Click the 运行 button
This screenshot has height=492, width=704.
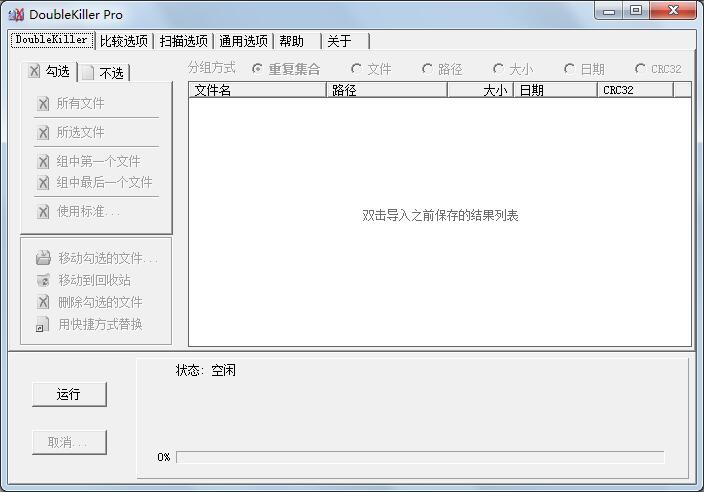pyautogui.click(x=69, y=394)
